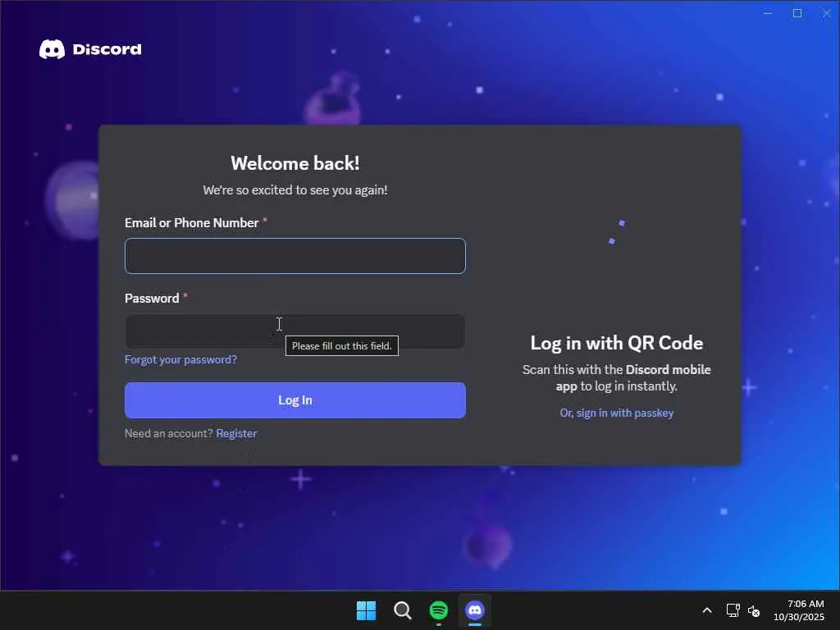Launch taskbar Search magnifier
Screen dimensions: 840x630
click(402, 610)
